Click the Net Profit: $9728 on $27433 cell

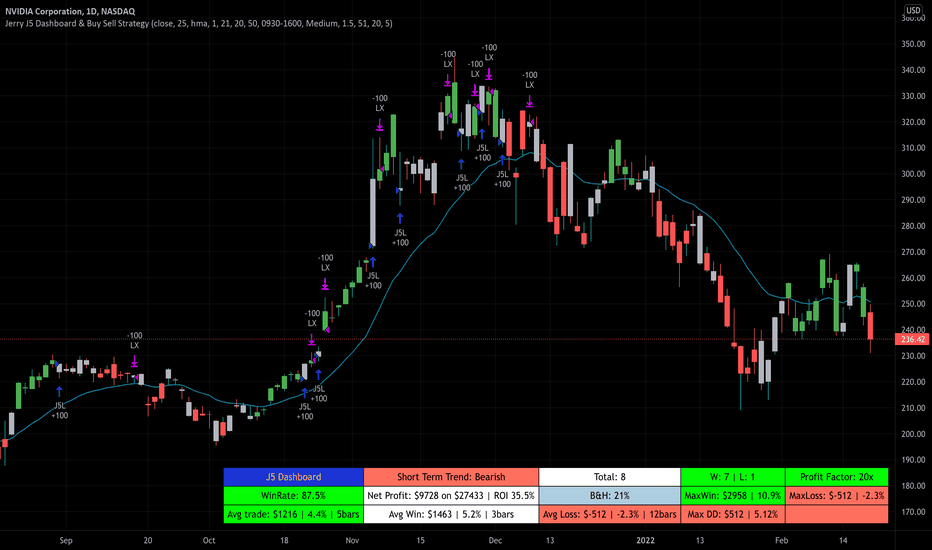tap(451, 495)
